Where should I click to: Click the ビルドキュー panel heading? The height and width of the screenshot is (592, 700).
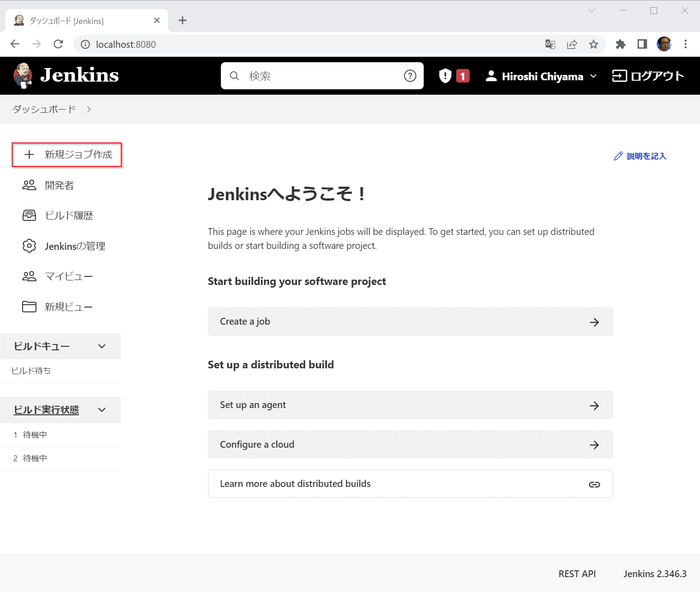pos(42,346)
